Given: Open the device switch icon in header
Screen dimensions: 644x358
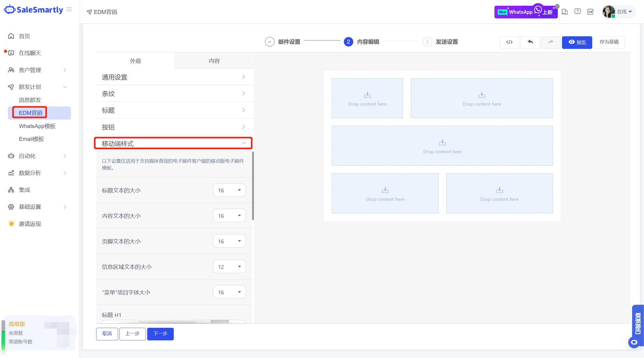Looking at the screenshot, I should click(565, 12).
